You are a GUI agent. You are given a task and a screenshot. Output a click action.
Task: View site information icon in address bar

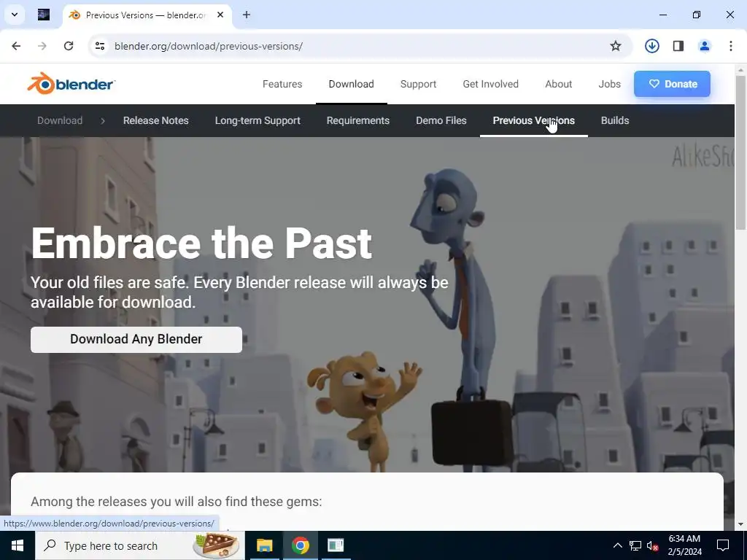[99, 46]
